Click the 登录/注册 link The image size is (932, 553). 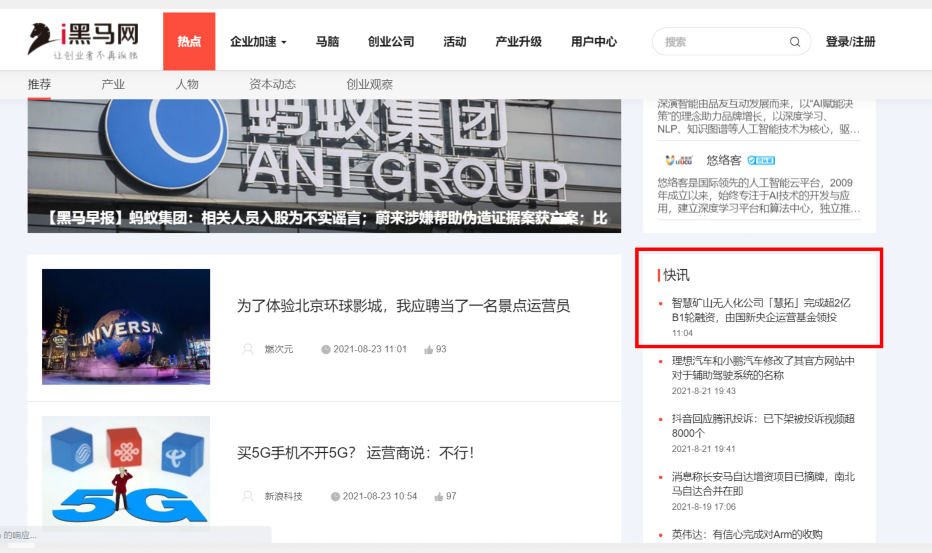click(851, 42)
